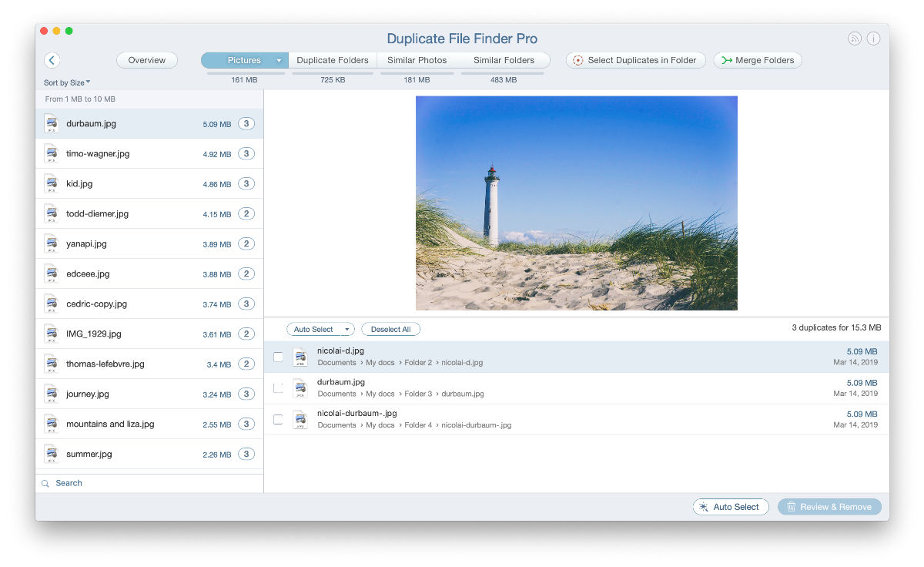Switch to the Similar Folders tab
This screenshot has height=567, width=924.
(x=504, y=60)
